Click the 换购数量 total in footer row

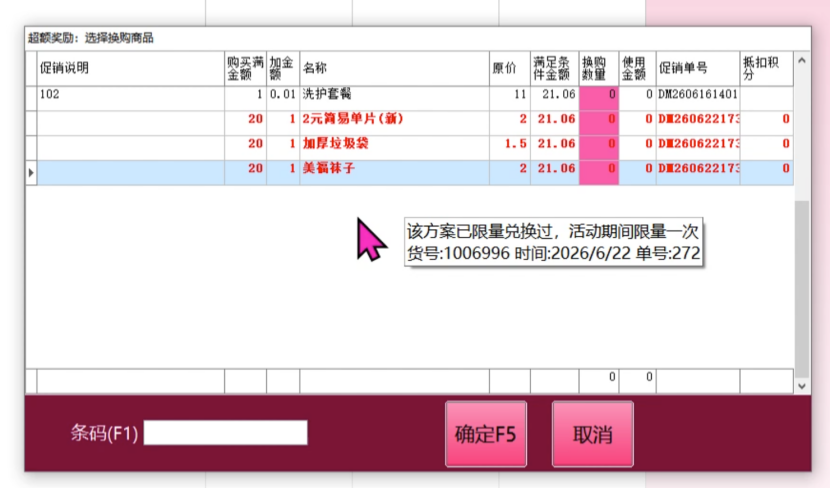599,381
